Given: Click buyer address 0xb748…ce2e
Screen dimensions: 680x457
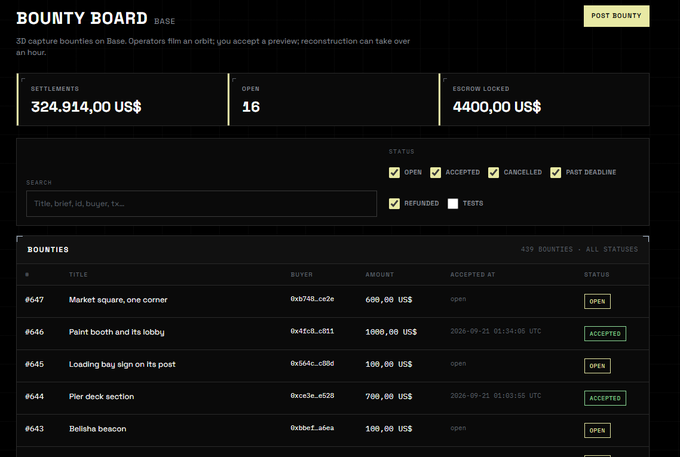Looking at the screenshot, I should pyautogui.click(x=312, y=299).
